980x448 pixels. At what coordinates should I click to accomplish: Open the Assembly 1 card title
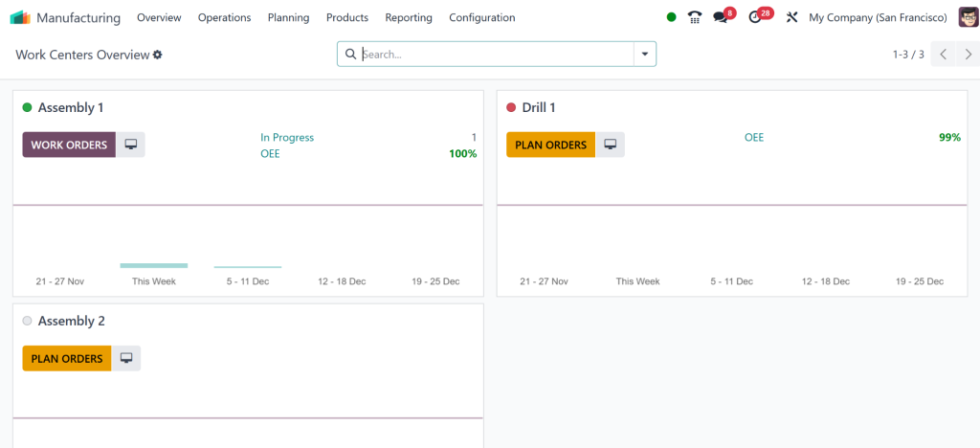coord(71,107)
